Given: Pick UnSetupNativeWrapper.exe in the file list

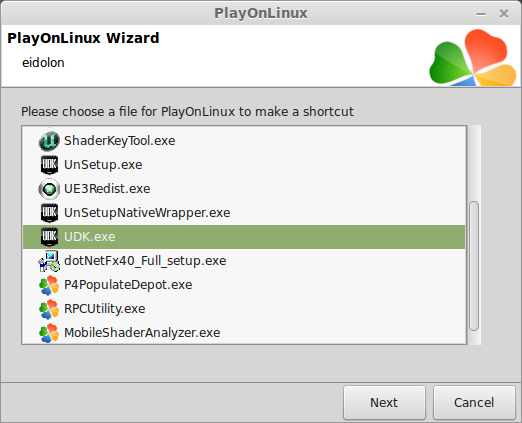Looking at the screenshot, I should (x=244, y=213).
